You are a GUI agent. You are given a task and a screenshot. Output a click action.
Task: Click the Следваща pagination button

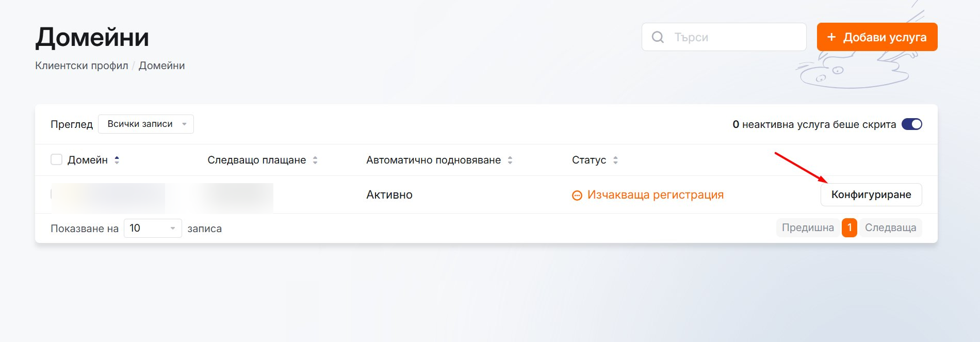tap(890, 228)
